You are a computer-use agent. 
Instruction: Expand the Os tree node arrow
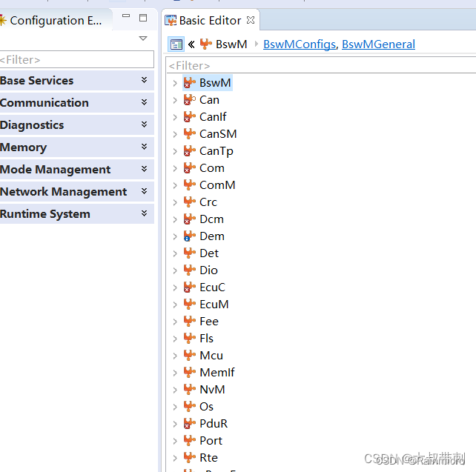pyautogui.click(x=175, y=407)
